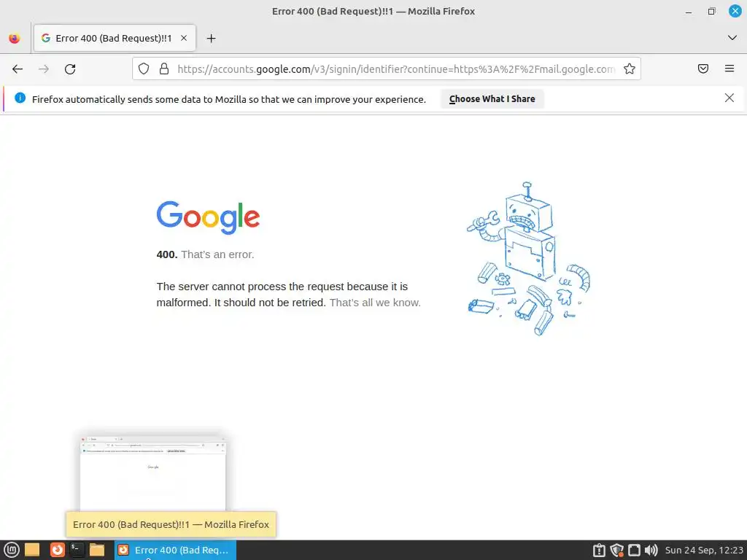View site security padlock information
The image size is (747, 560).
point(164,69)
